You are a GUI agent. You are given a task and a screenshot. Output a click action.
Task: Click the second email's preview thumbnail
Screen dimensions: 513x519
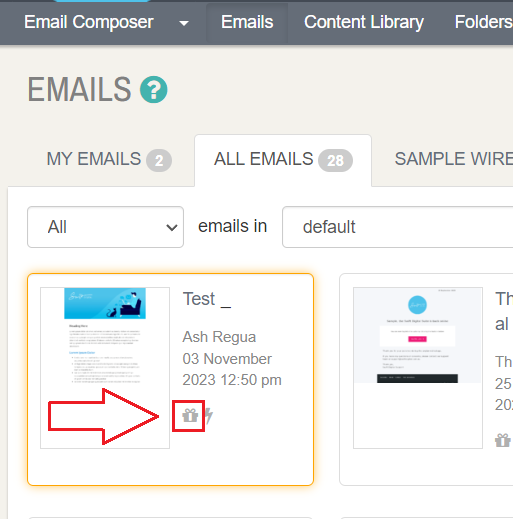pos(418,368)
